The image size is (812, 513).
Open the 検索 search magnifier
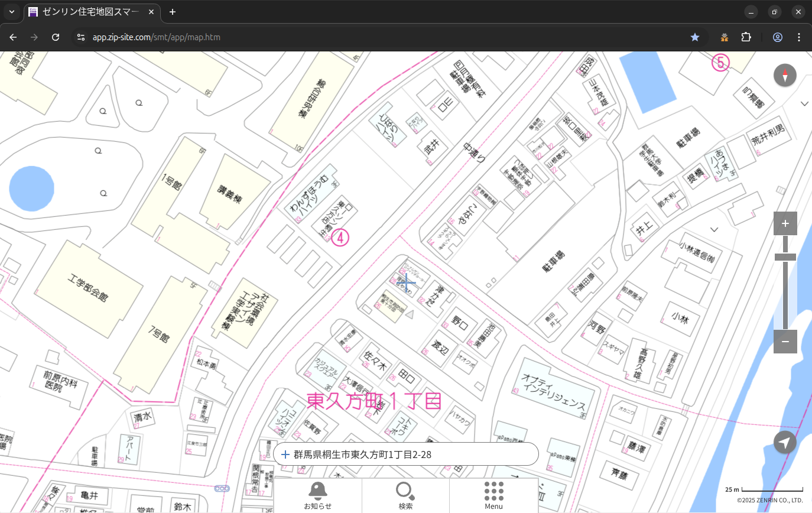point(405,495)
